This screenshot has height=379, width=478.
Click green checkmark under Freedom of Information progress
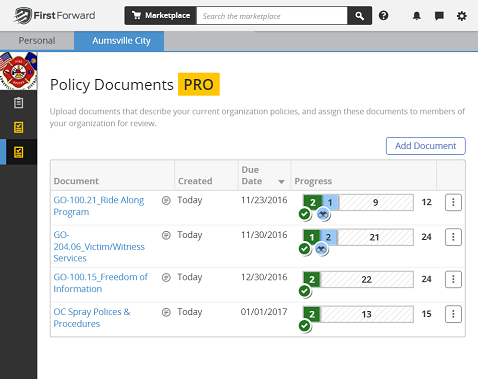304,291
